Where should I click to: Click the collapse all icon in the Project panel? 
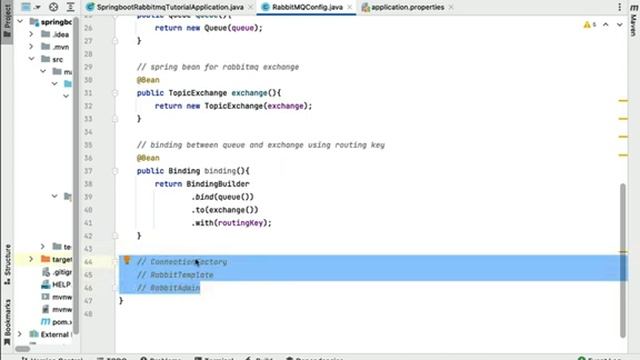(x=70, y=7)
